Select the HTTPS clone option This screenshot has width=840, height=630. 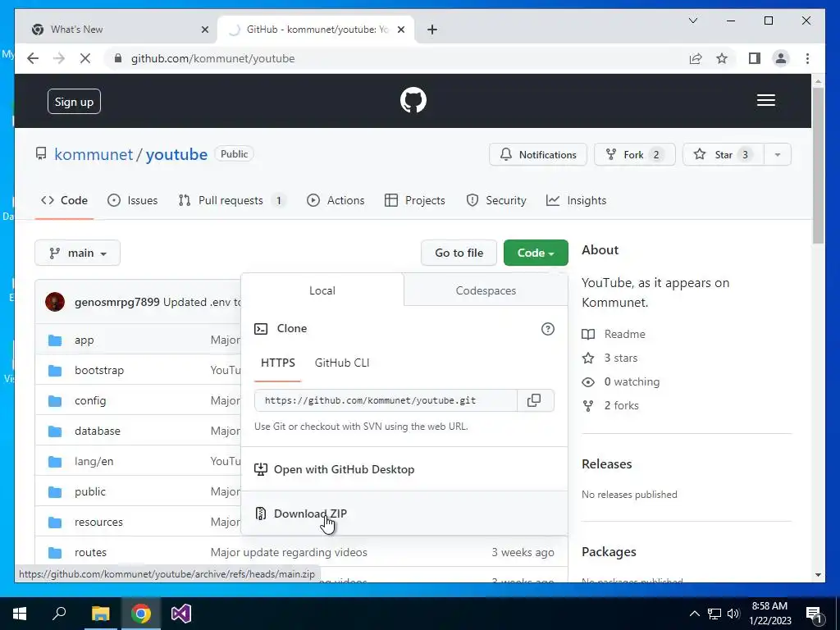pos(278,363)
